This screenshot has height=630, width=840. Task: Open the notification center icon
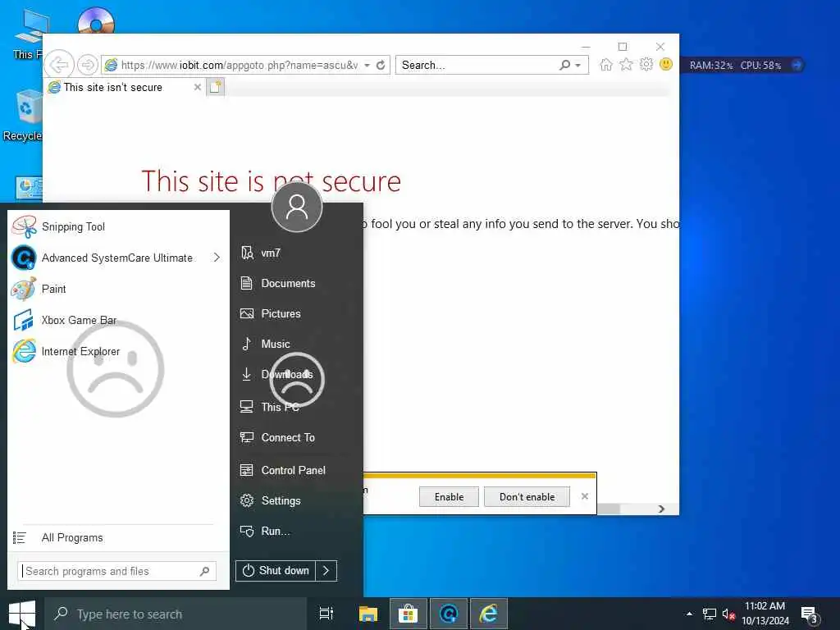click(810, 614)
